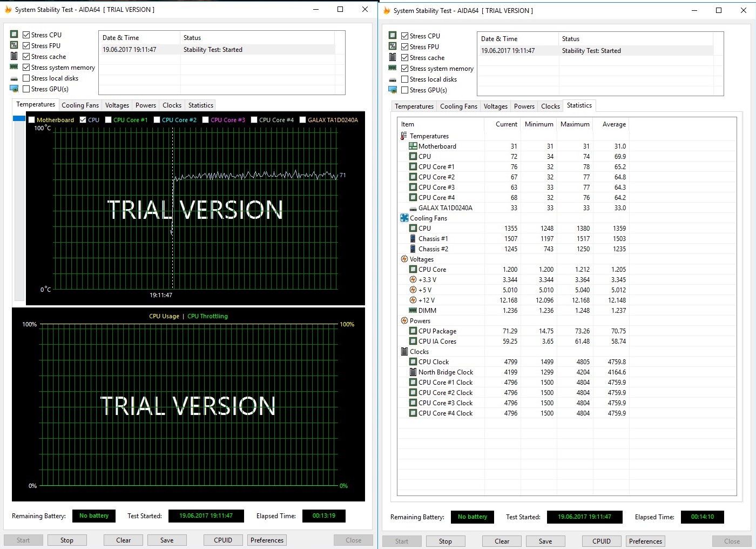Enable Stress GPU(s) in right window

coord(404,90)
